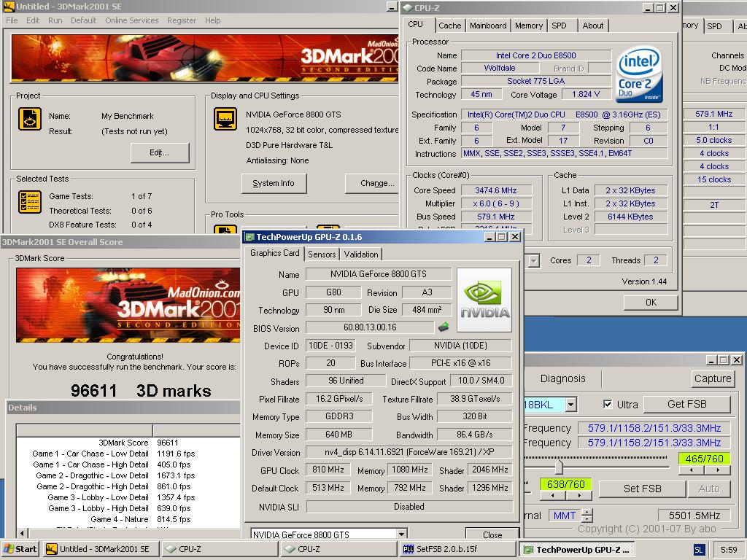
Task: Click the Auto button in SetFSB
Action: coord(709,489)
